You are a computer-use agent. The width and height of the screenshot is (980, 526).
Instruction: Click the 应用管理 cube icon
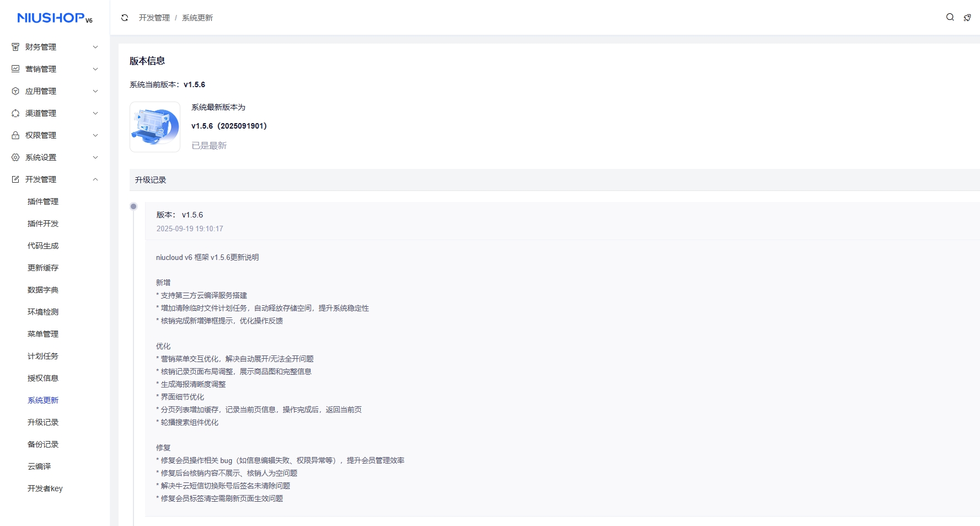(x=15, y=91)
